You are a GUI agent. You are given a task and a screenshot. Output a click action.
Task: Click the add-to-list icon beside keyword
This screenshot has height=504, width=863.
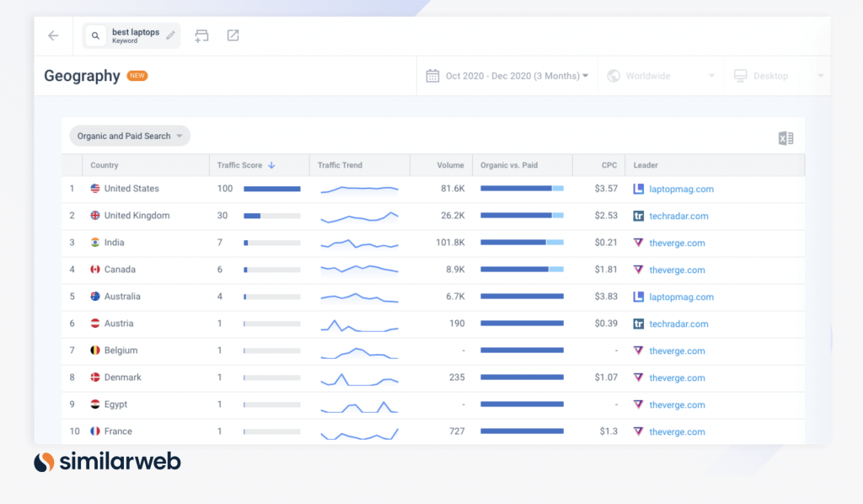coord(201,35)
